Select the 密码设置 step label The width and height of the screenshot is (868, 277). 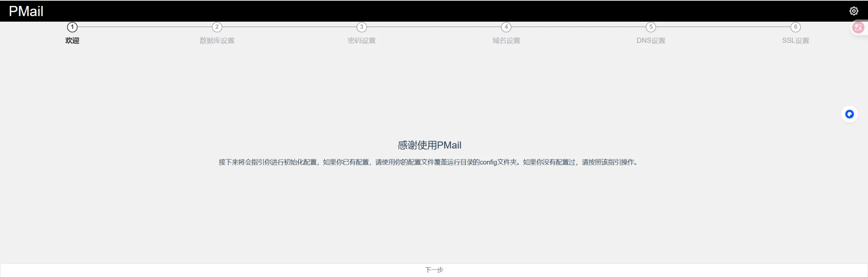(362, 41)
